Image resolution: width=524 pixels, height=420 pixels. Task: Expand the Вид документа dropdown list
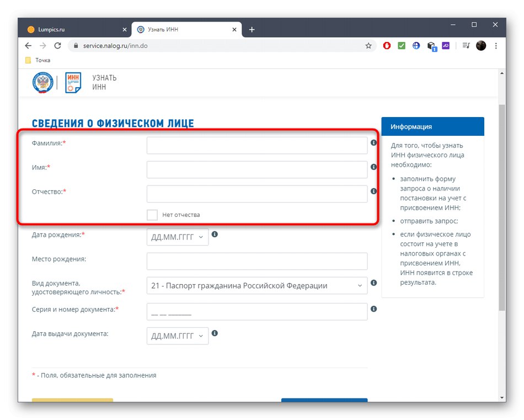[257, 285]
